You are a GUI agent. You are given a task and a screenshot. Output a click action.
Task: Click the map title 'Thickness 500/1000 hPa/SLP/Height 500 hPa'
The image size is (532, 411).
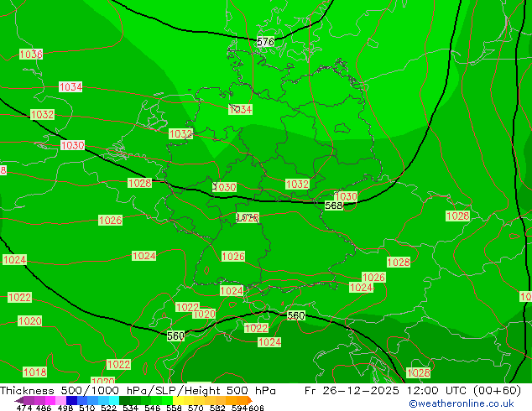[x=138, y=391]
